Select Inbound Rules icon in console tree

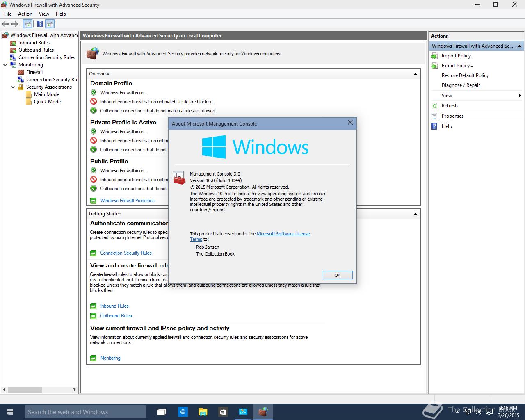14,43
